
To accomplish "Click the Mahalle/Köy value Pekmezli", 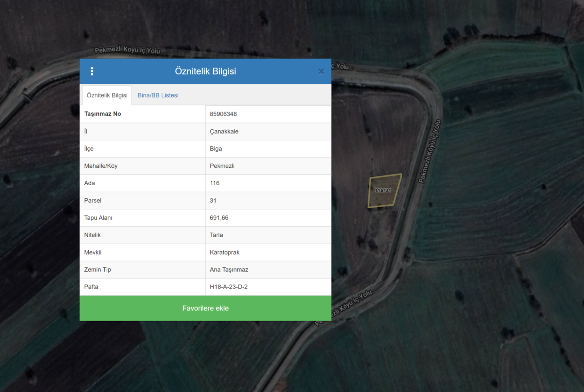I will (x=222, y=166).
